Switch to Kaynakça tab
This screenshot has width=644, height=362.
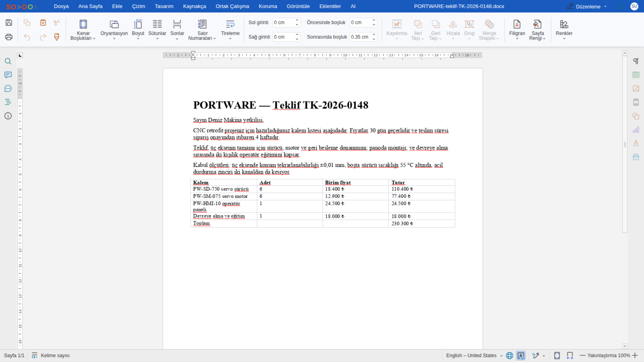pos(194,6)
